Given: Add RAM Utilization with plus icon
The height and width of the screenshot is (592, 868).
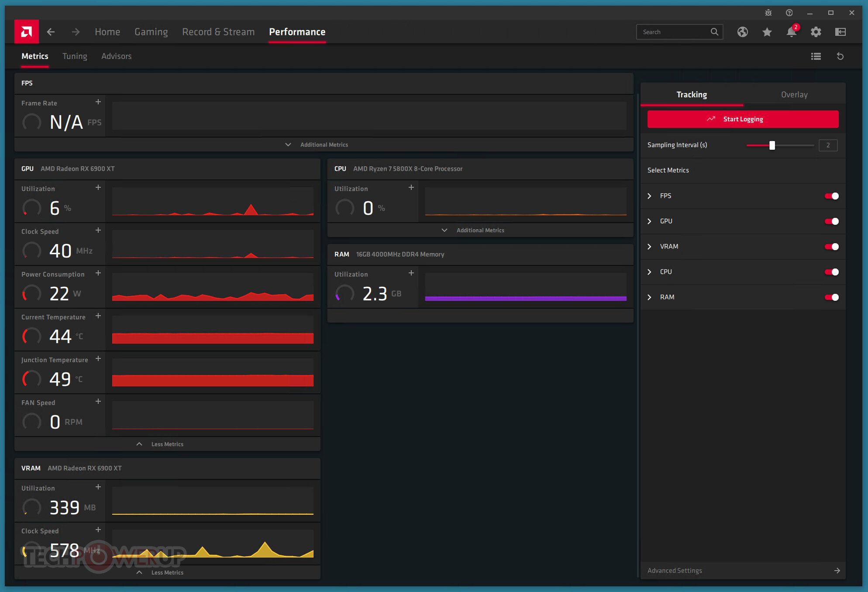Looking at the screenshot, I should click(411, 273).
